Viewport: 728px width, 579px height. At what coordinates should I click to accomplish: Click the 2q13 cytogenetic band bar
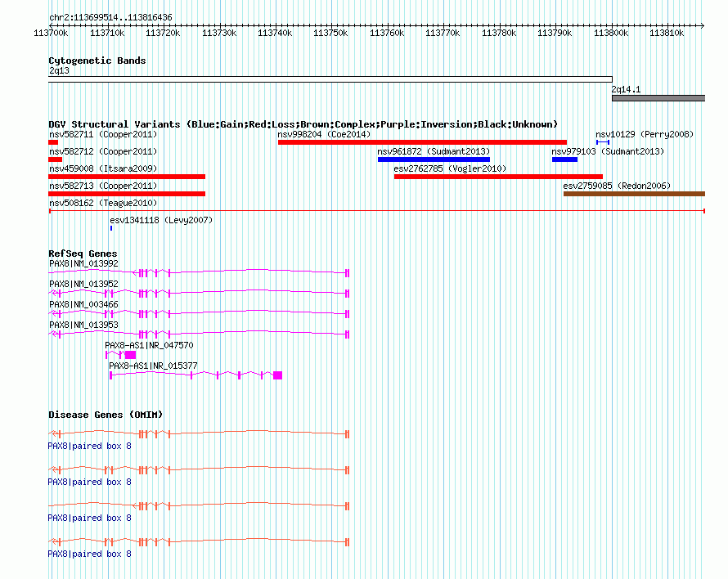[330, 79]
